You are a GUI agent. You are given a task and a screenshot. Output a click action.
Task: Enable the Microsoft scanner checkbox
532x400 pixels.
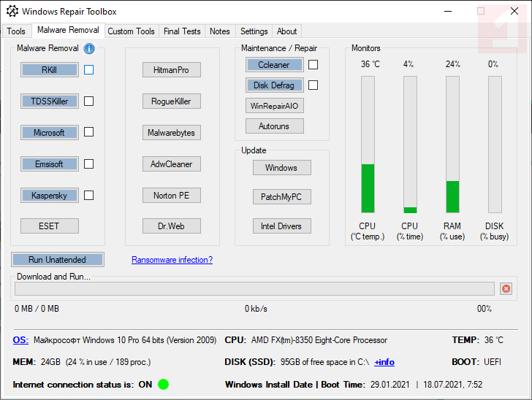[89, 132]
